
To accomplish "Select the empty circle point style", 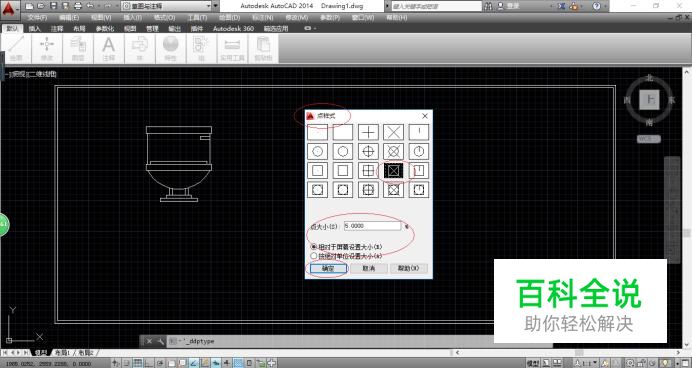I will point(343,151).
